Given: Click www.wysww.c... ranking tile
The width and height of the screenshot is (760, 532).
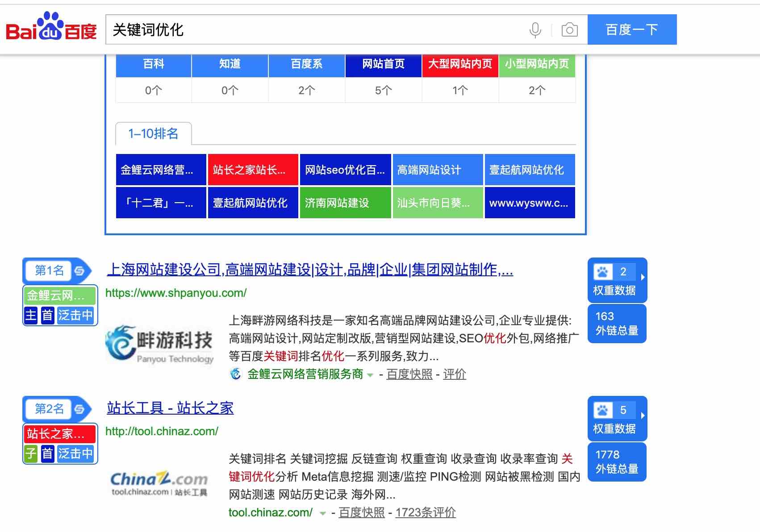Looking at the screenshot, I should (x=530, y=203).
